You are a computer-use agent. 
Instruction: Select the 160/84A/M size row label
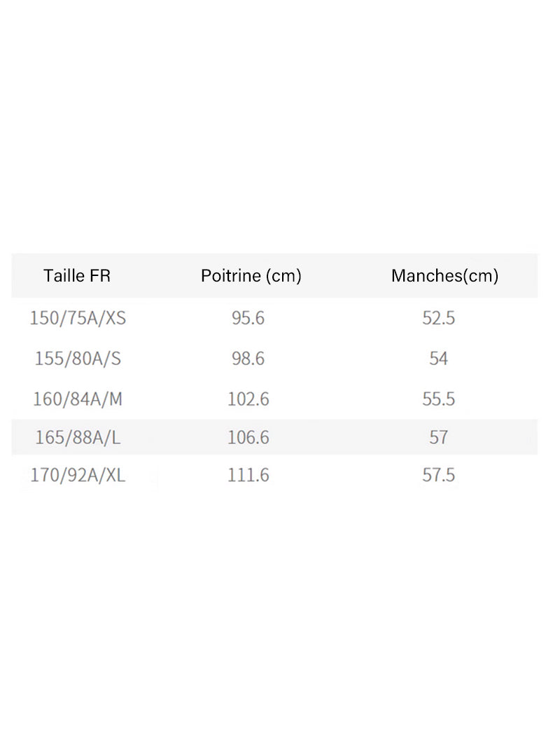coord(78,399)
